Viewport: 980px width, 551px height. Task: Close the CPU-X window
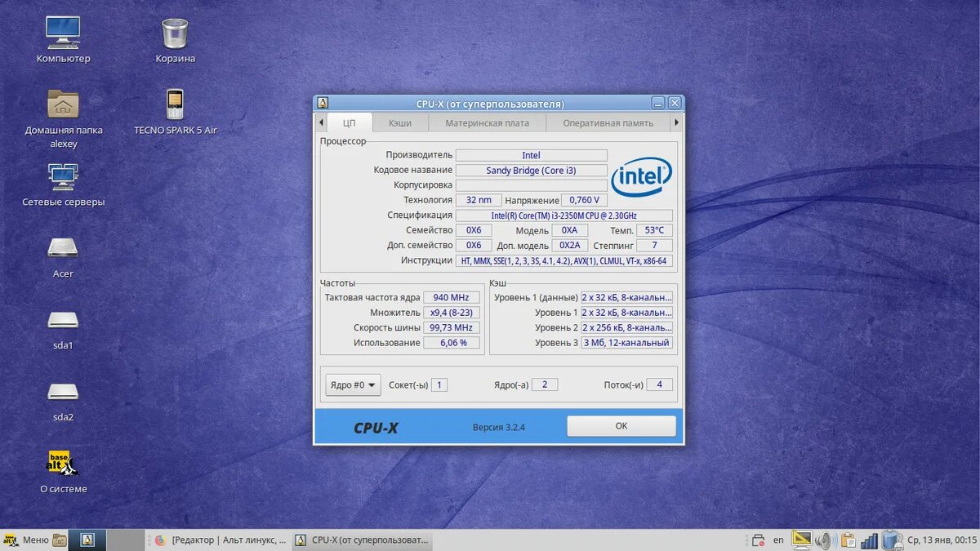pos(674,103)
